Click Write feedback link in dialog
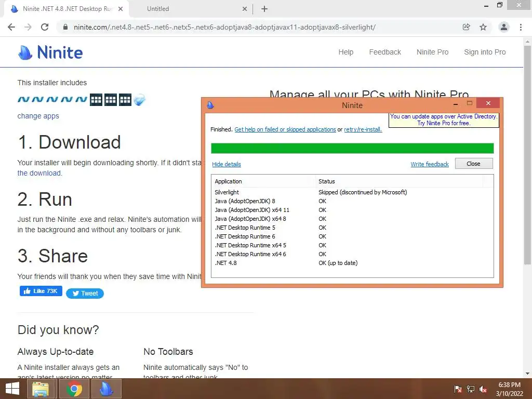 [430, 164]
